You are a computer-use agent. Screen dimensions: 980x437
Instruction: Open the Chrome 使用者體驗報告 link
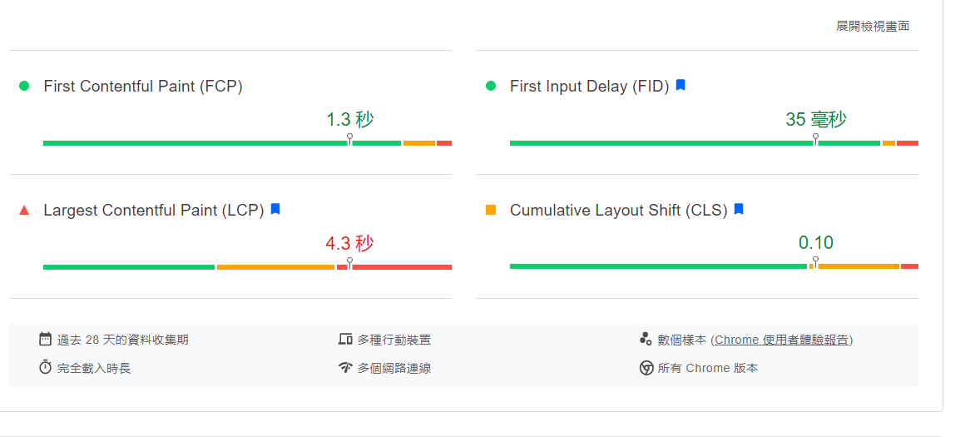(x=781, y=340)
